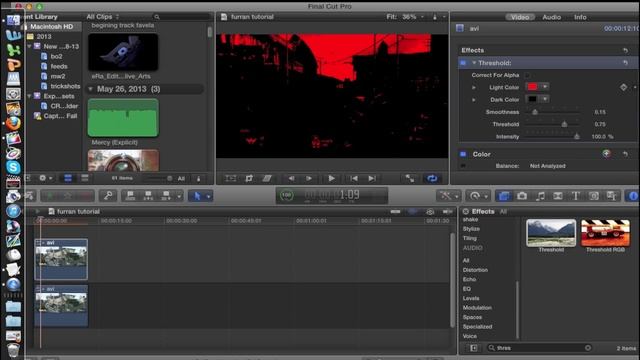Open Dark Color swatch dropdown arrow
Screen dimensions: 640x360
[x=545, y=99]
